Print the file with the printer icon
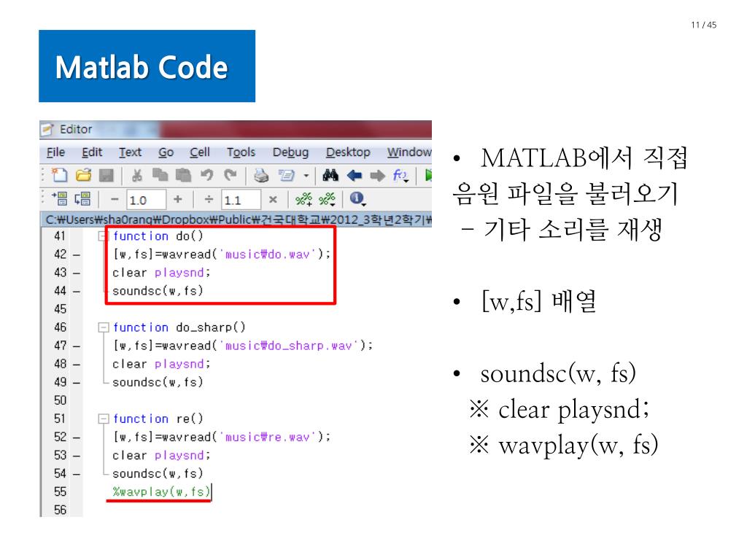Screen dimensions: 747x560 (260, 176)
